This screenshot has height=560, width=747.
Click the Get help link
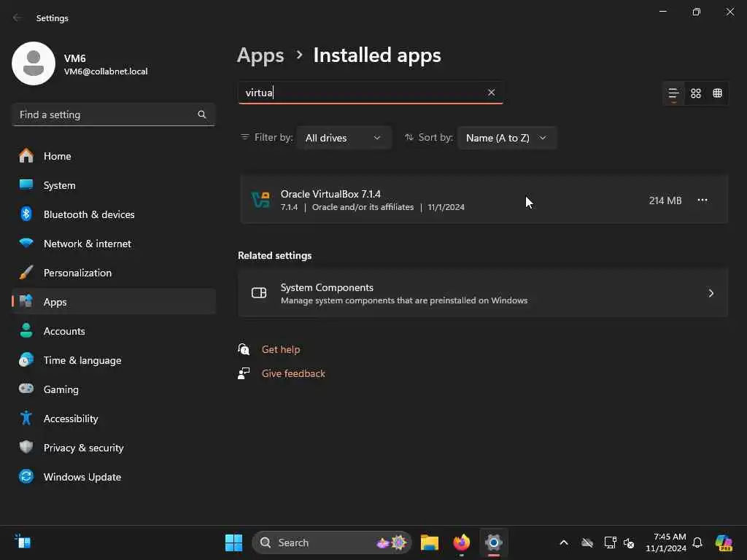[281, 349]
